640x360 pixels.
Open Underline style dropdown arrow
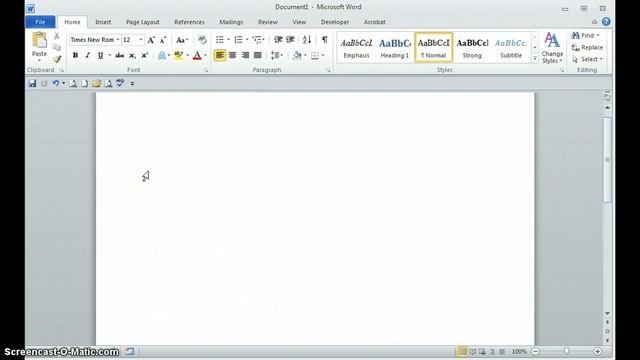110,56
